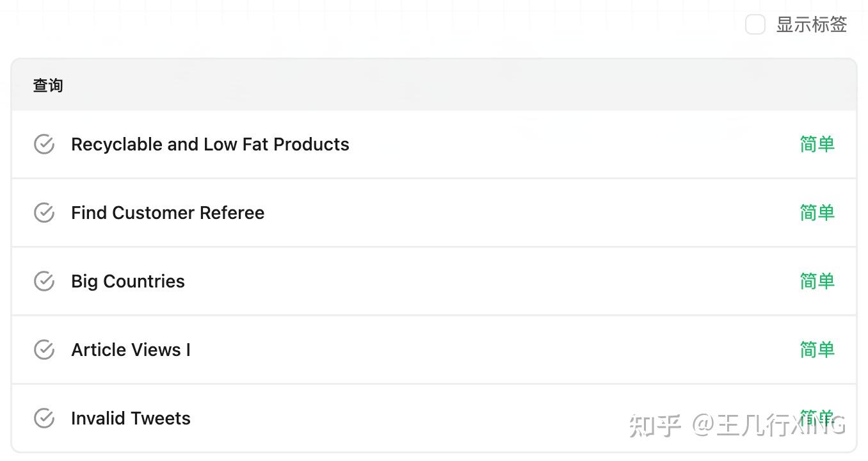
Task: Click the 简单 difficulty label on the Invalid Tweets row
Action: click(x=817, y=418)
